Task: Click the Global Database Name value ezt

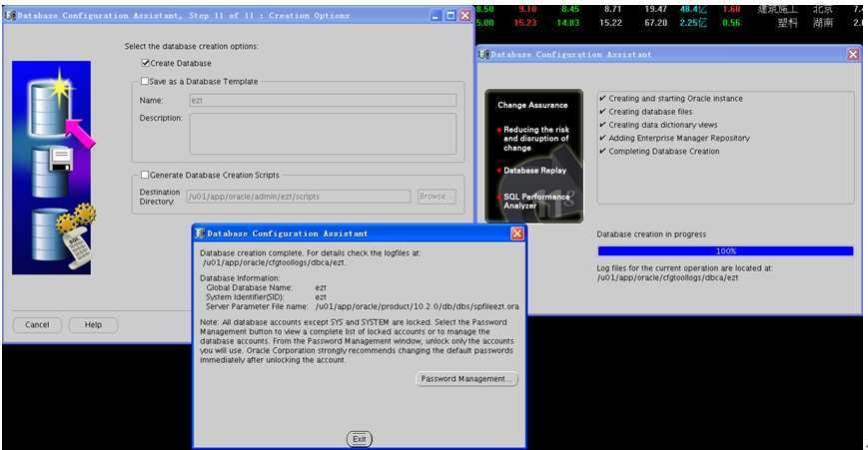Action: [321, 287]
